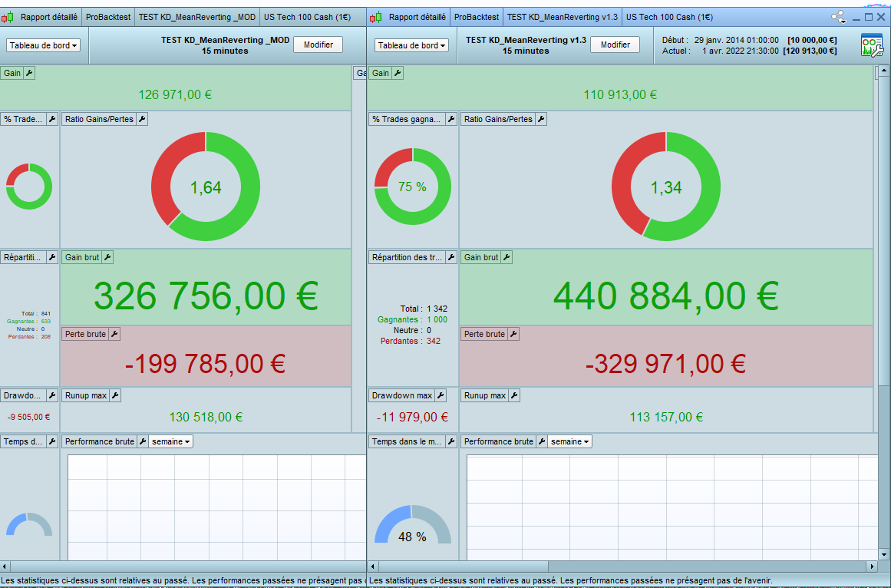Click Drawdown max label button in right window
The width and height of the screenshot is (891, 588).
[401, 395]
